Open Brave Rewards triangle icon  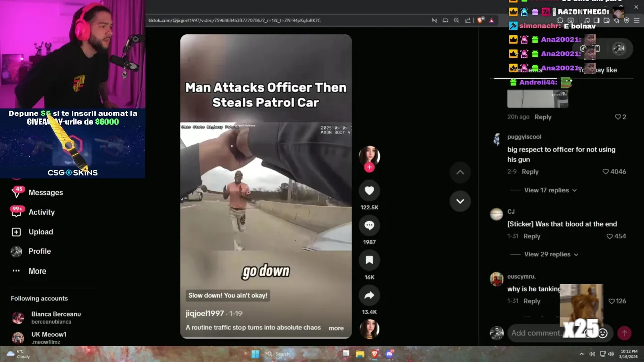coord(492,20)
